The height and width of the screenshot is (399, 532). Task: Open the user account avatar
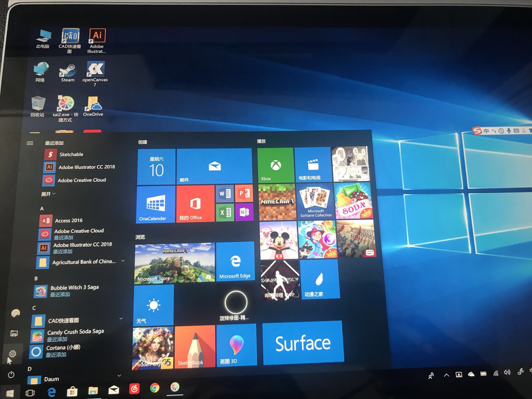point(15,313)
